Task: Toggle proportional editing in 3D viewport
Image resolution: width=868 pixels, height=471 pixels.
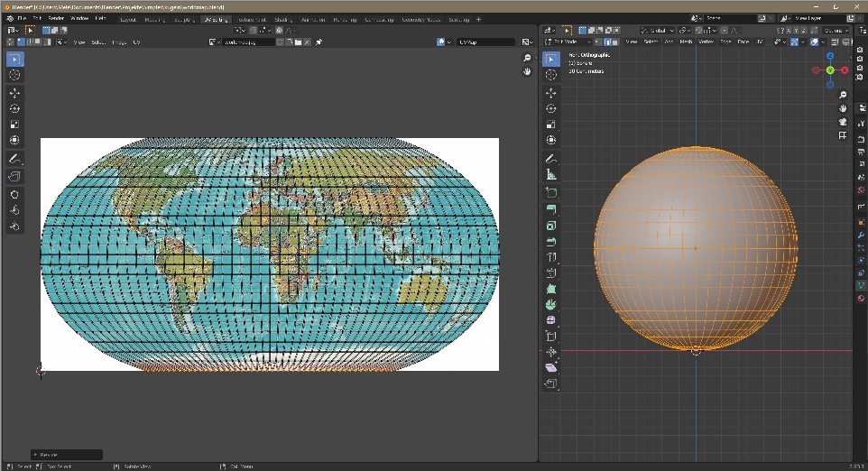Action: click(724, 31)
